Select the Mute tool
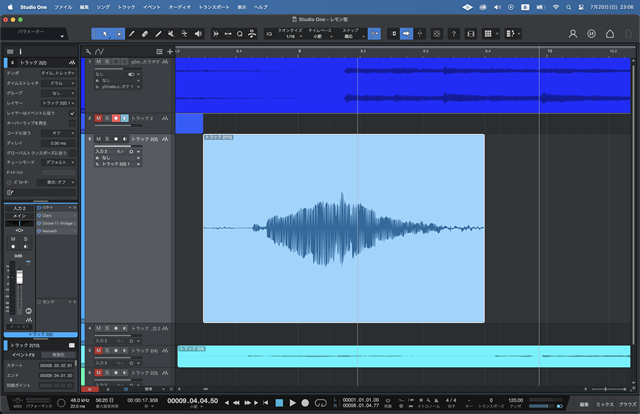This screenshot has width=640, height=414. [x=171, y=34]
